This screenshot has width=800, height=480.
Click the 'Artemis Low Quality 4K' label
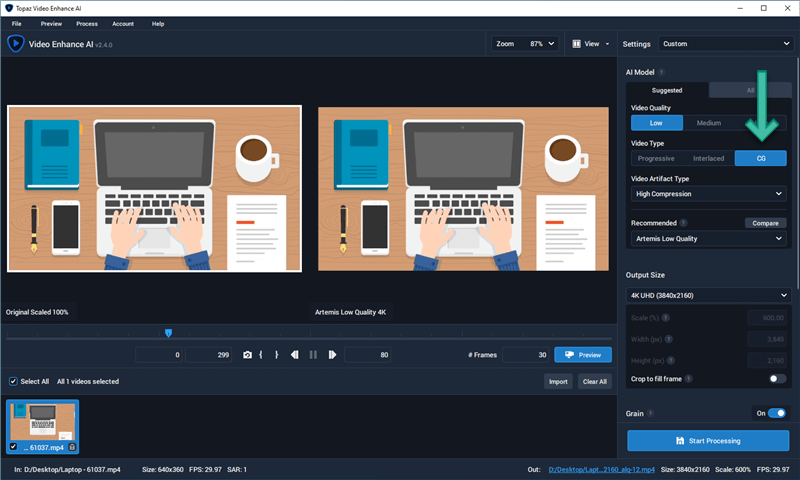[350, 312]
